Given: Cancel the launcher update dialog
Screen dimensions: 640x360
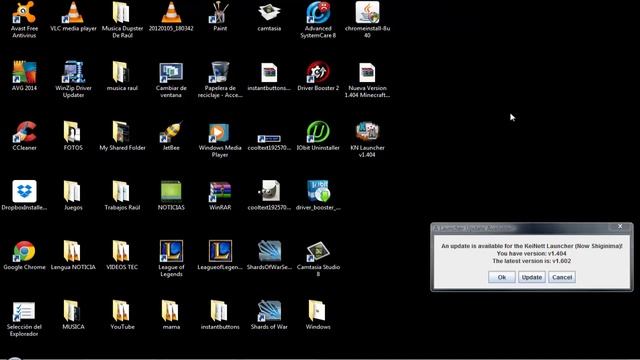Looking at the screenshot, I should pos(562,277).
